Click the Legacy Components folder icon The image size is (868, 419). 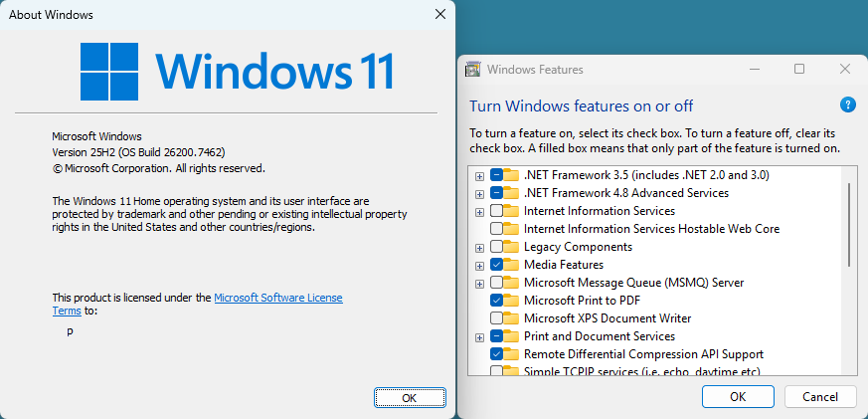click(x=511, y=247)
